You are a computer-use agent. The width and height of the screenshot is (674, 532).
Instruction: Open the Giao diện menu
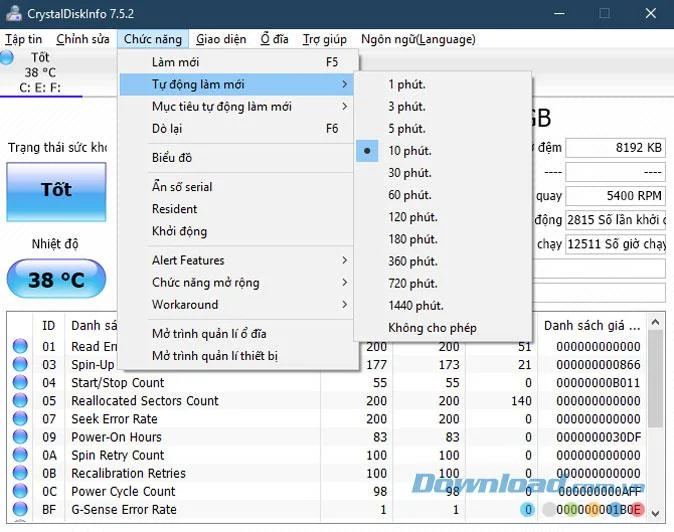tap(221, 39)
